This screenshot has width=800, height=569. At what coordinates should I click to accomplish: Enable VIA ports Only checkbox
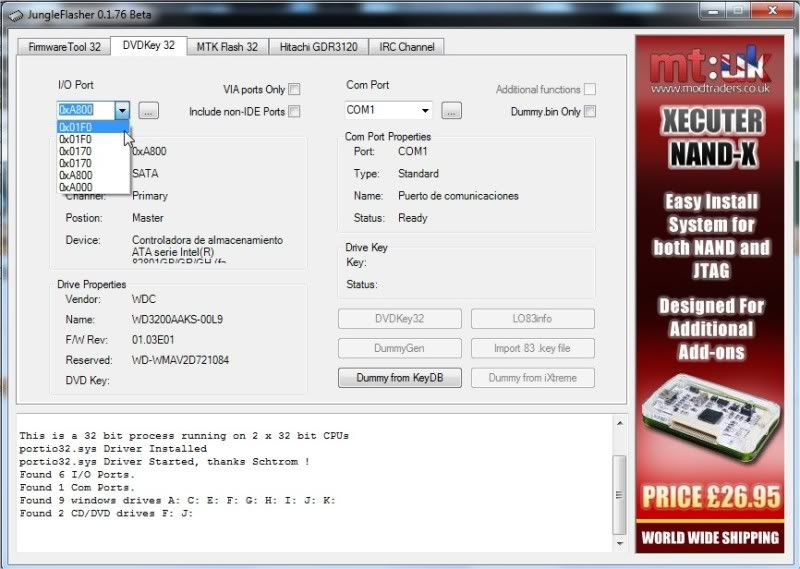click(x=294, y=90)
